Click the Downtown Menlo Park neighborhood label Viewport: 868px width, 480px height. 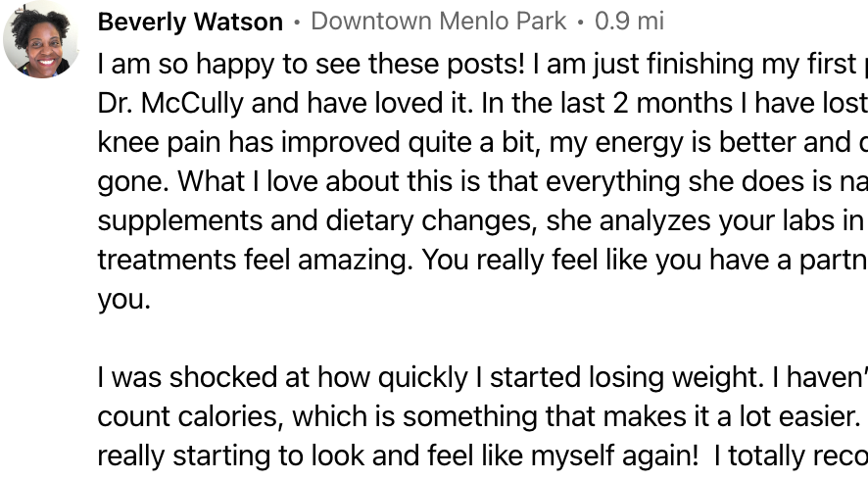439,22
